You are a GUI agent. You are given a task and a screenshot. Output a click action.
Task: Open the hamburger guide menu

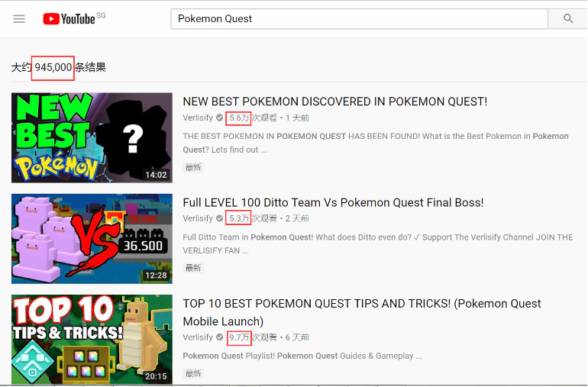click(19, 19)
